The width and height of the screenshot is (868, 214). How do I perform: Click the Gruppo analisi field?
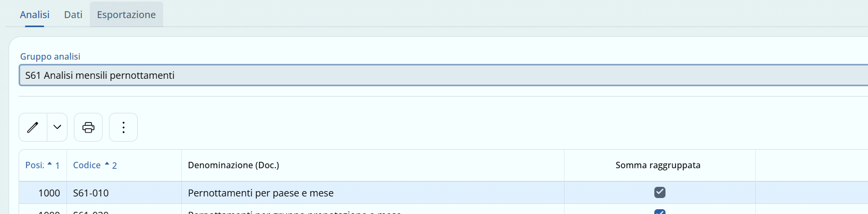(425, 76)
